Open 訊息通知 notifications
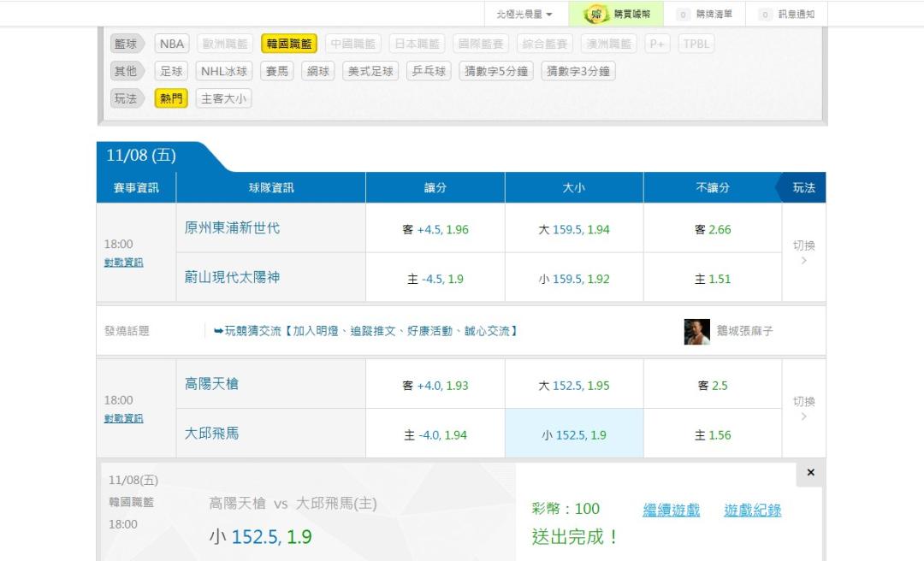Image resolution: width=924 pixels, height=561 pixels. click(x=787, y=15)
